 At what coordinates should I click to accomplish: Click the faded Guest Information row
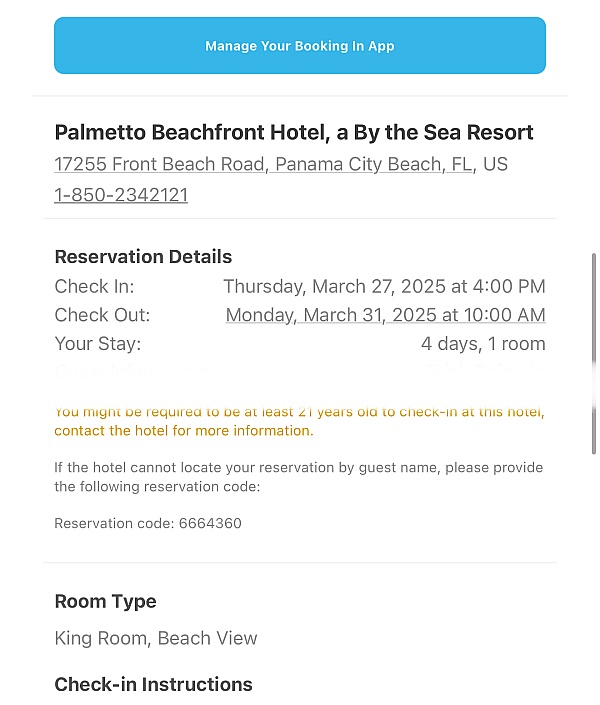tap(300, 371)
